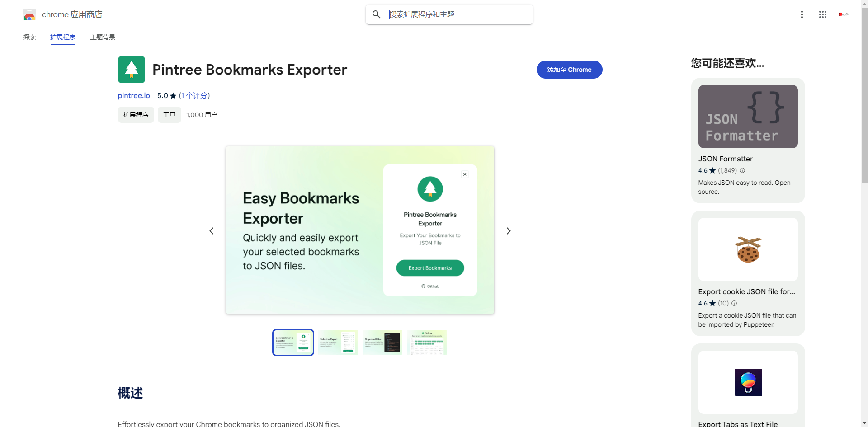This screenshot has height=427, width=868.
Task: Open Export cookie JSON file extension title
Action: (x=746, y=292)
